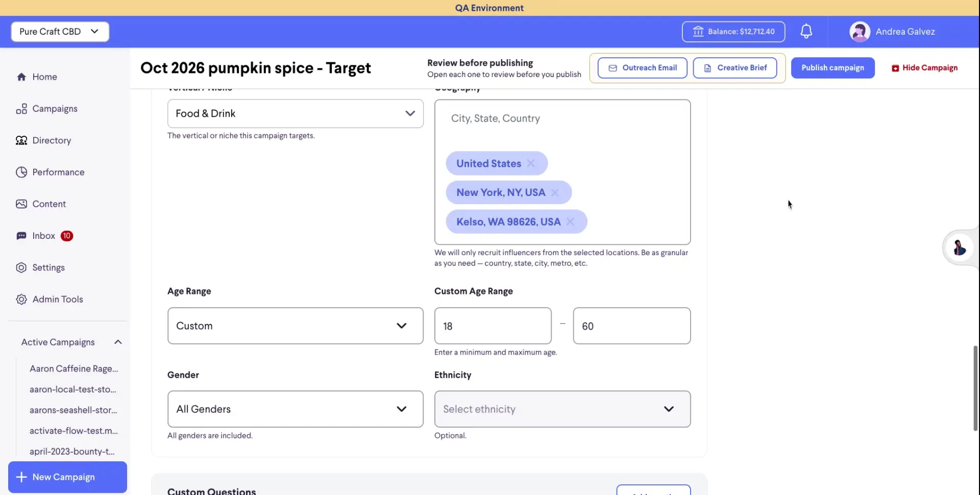Open Content menu item
980x495 pixels.
[x=49, y=204]
